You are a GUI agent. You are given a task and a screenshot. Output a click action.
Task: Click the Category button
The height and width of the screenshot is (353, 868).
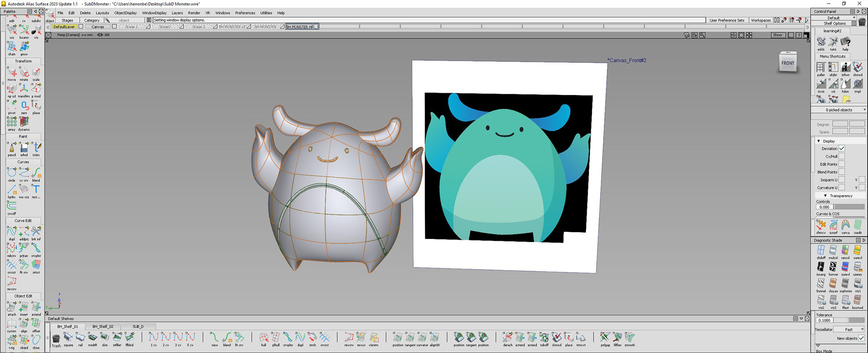(x=92, y=20)
